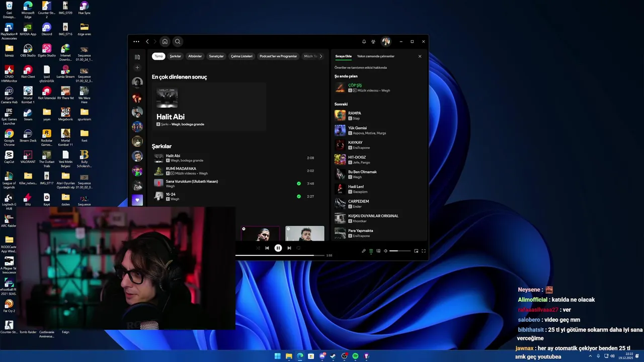Select Yük Gemisi in the queue
Screen dimensions: 644x362
coord(379,130)
